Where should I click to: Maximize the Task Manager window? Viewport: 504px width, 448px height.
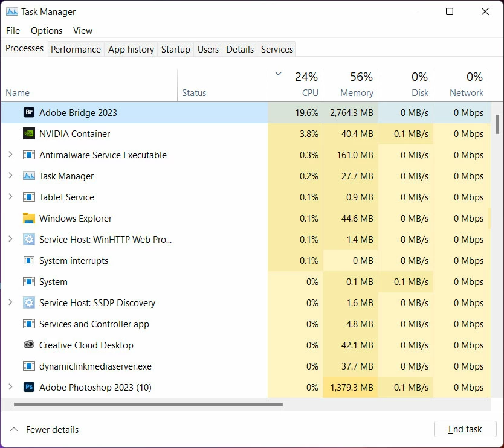coord(450,11)
